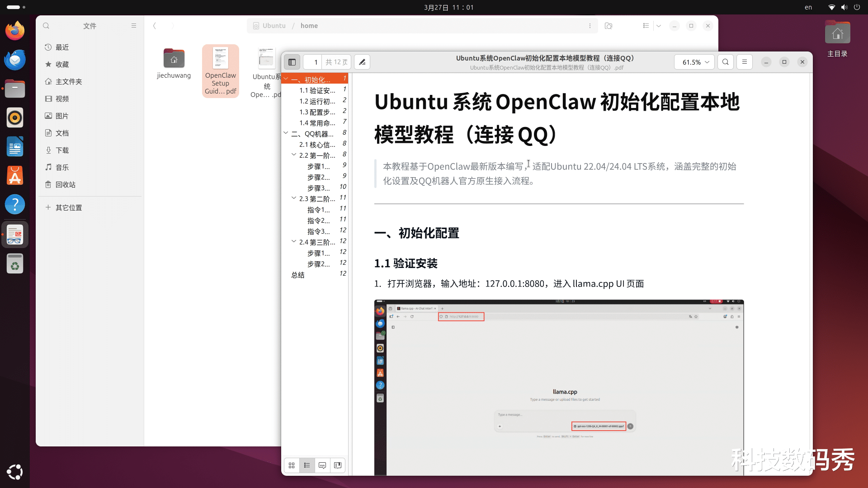Show bookmarks panel in sidebar
This screenshot has width=868, height=488.
(338, 465)
